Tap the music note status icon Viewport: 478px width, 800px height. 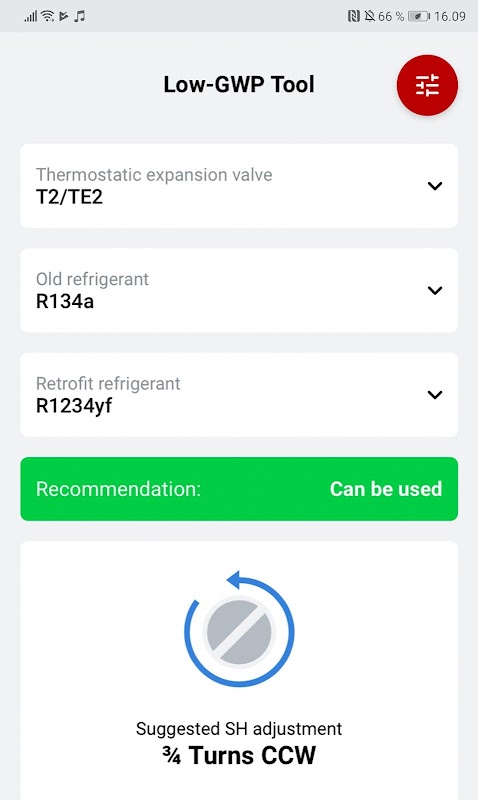click(79, 16)
